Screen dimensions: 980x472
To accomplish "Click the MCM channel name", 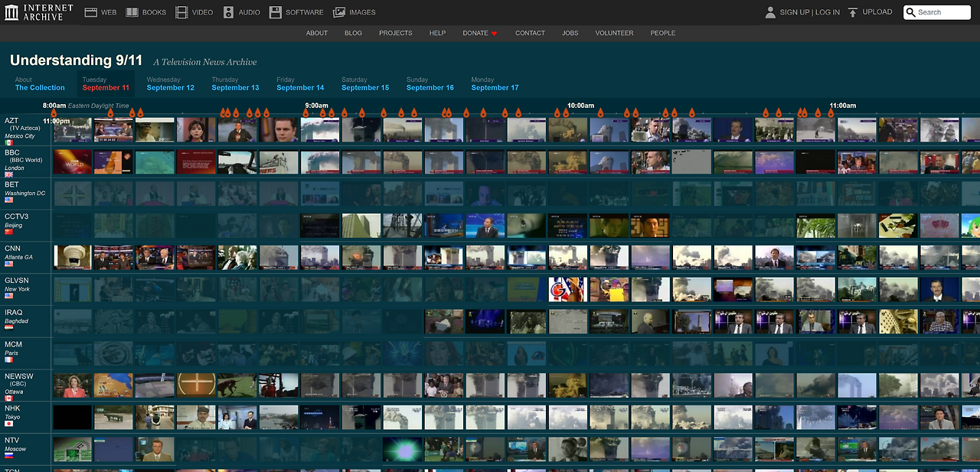I will click(13, 345).
